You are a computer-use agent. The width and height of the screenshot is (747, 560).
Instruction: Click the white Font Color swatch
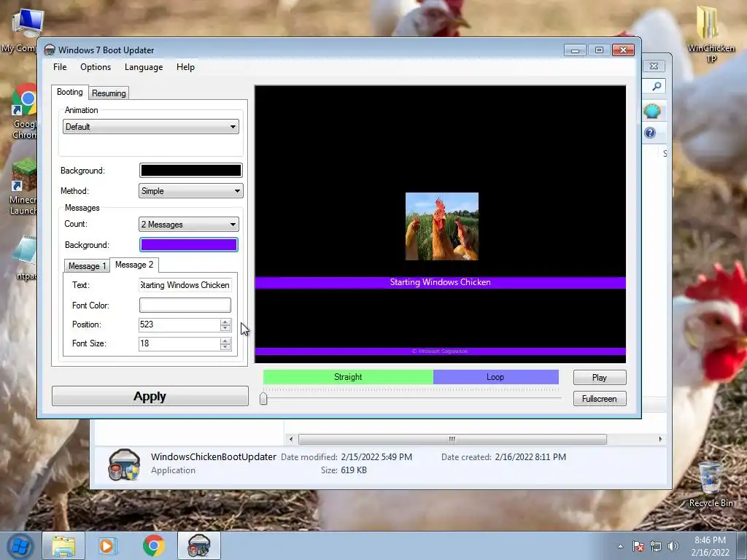185,306
